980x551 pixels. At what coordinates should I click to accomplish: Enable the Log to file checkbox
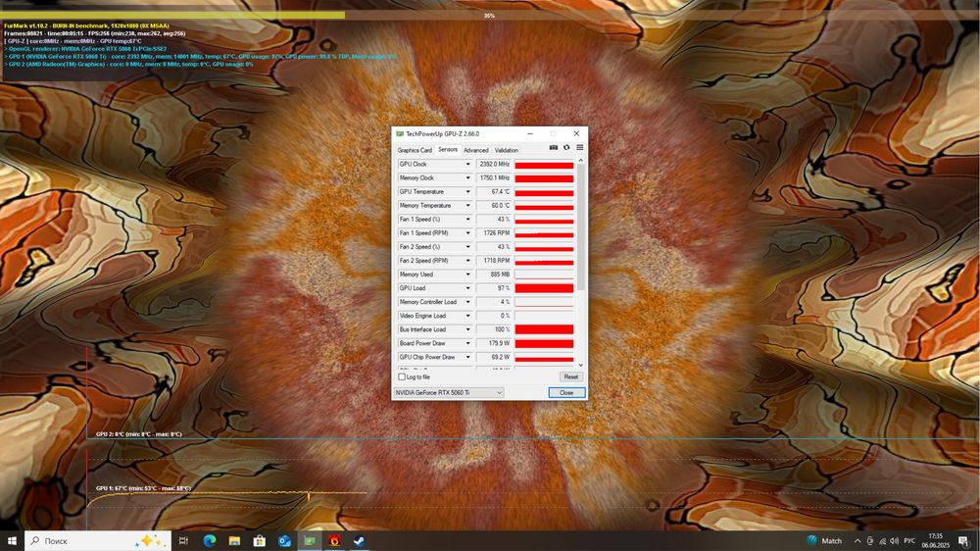pos(402,377)
